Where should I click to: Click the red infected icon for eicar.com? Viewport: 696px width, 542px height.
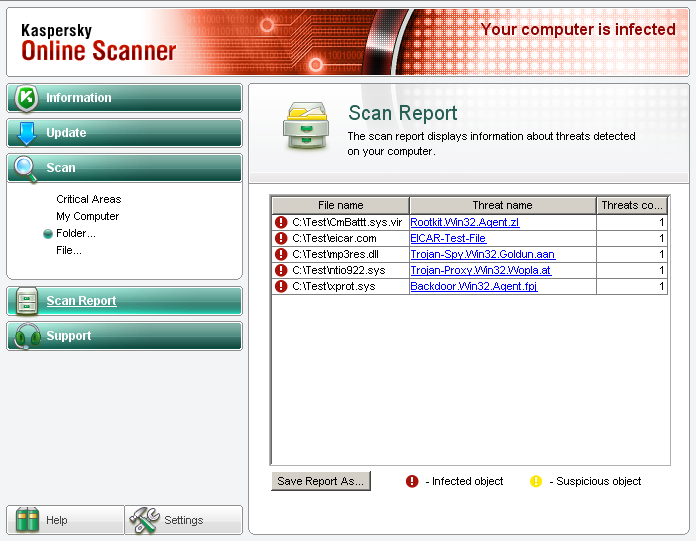click(x=281, y=239)
